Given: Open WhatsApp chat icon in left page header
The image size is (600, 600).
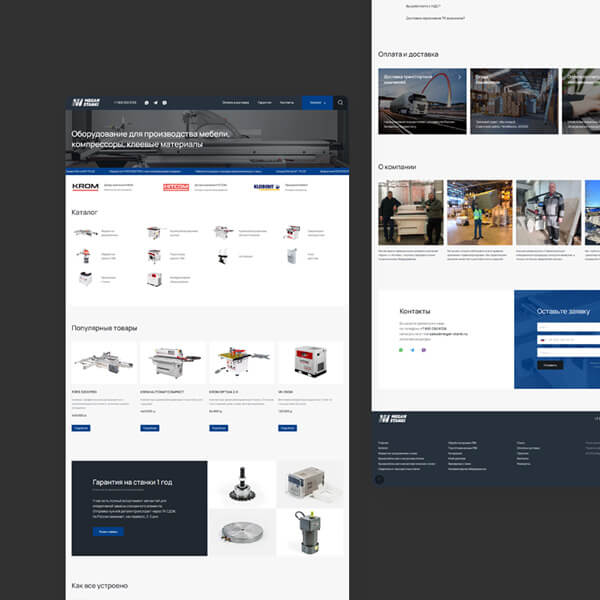Looking at the screenshot, I should pyautogui.click(x=147, y=103).
